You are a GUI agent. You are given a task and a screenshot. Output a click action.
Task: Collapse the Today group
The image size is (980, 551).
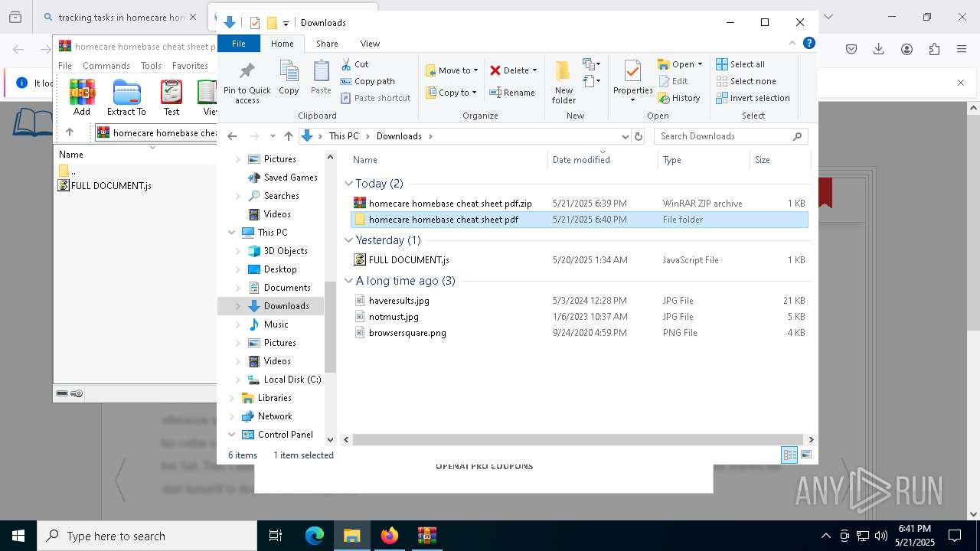coord(348,184)
